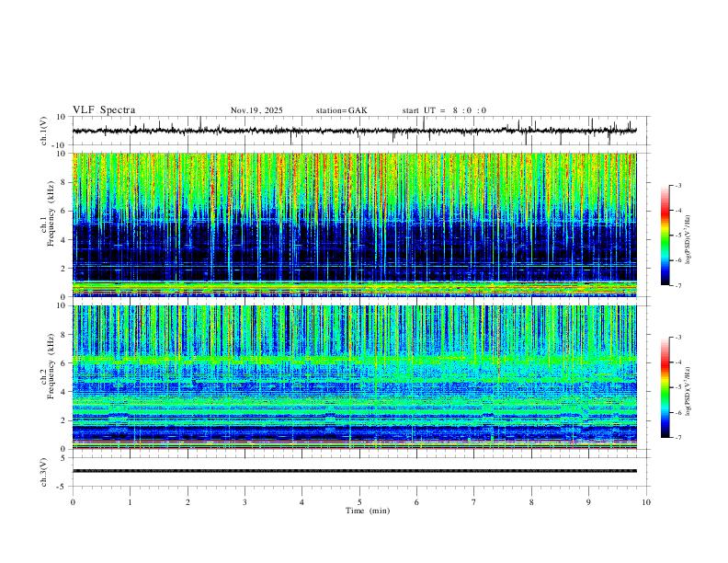This screenshot has width=728, height=563.
Task: Click time axis tick label "1"
Action: 130,502
